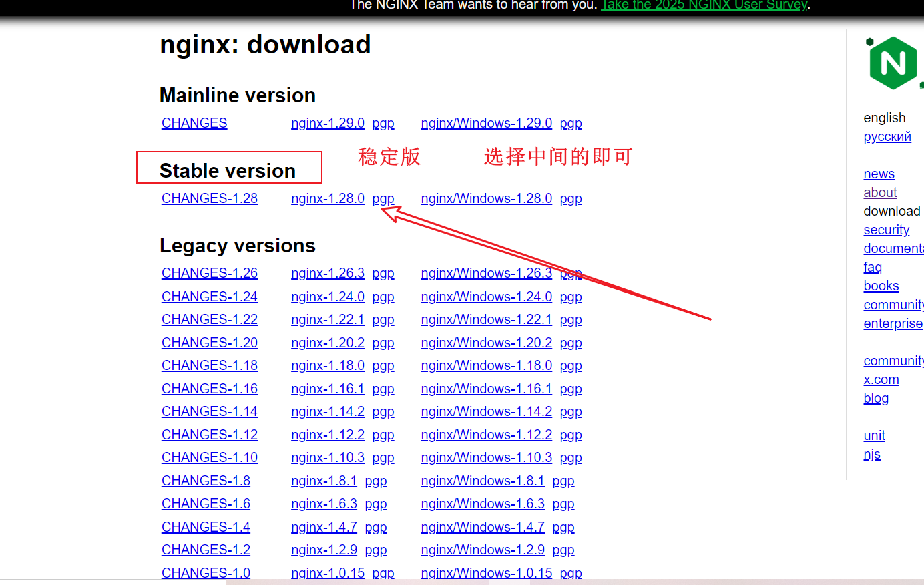Image resolution: width=924 pixels, height=585 pixels.
Task: Download nginx/Windows-1.26.3
Action: point(487,273)
